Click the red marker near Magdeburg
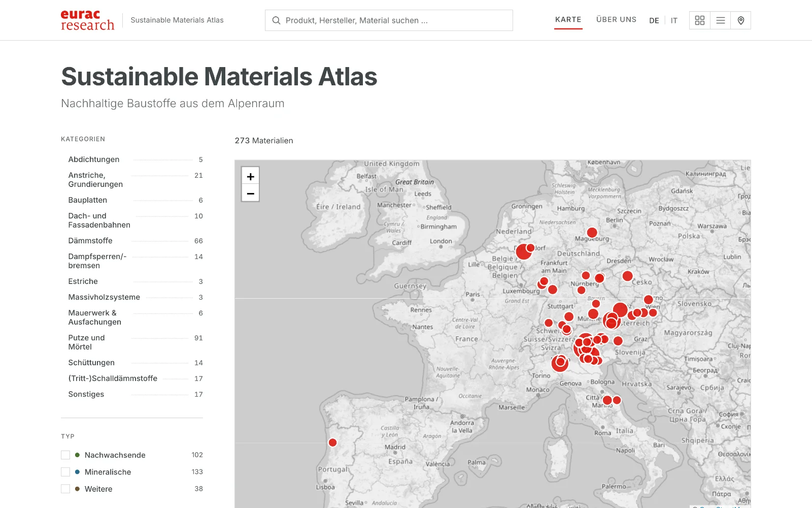 point(592,233)
